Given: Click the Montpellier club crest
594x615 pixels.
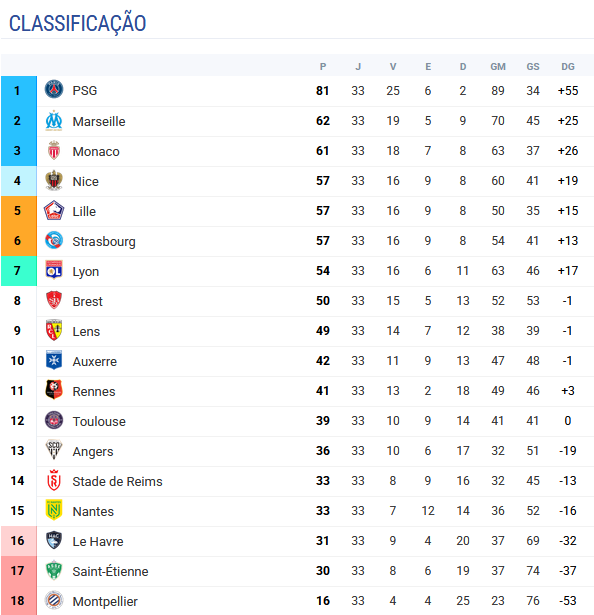Looking at the screenshot, I should click(54, 600).
